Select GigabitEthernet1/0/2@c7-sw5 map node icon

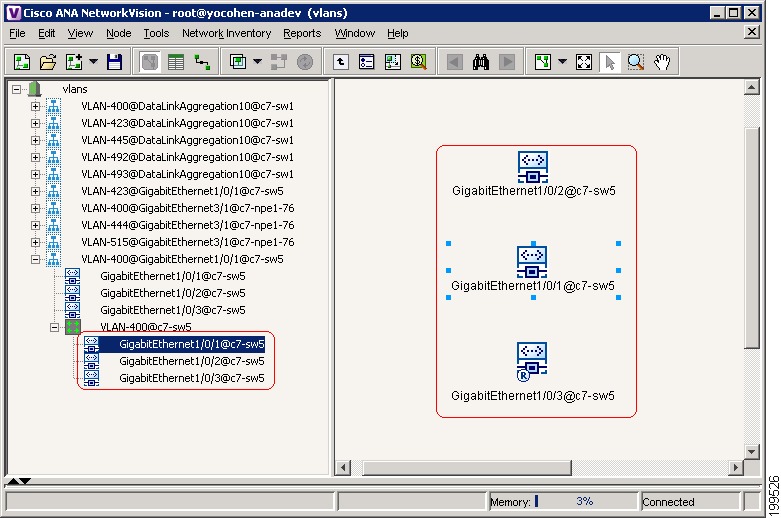[x=532, y=167]
